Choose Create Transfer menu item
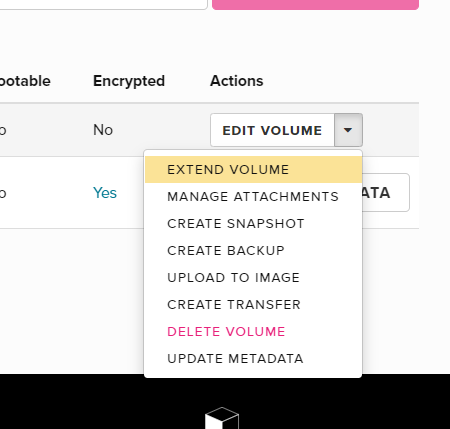The height and width of the screenshot is (429, 450). point(253,305)
